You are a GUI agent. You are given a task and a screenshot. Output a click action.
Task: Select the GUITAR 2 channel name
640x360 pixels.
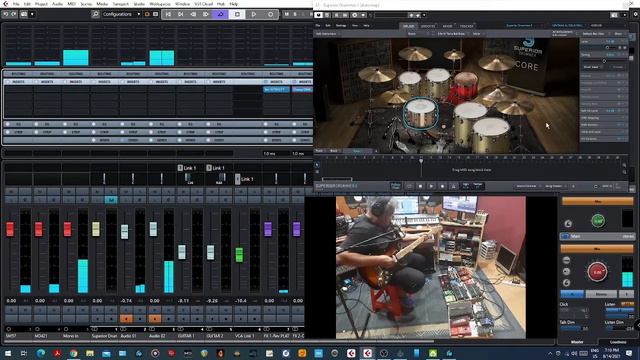pyautogui.click(x=214, y=336)
